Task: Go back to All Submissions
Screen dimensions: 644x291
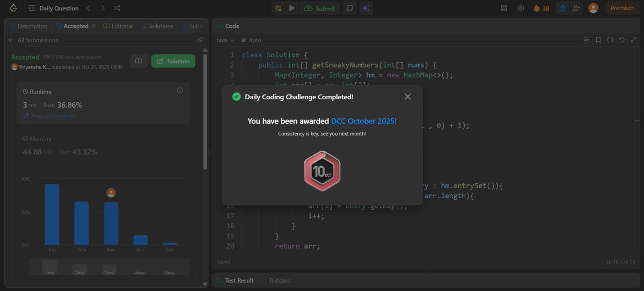Action: pyautogui.click(x=33, y=40)
